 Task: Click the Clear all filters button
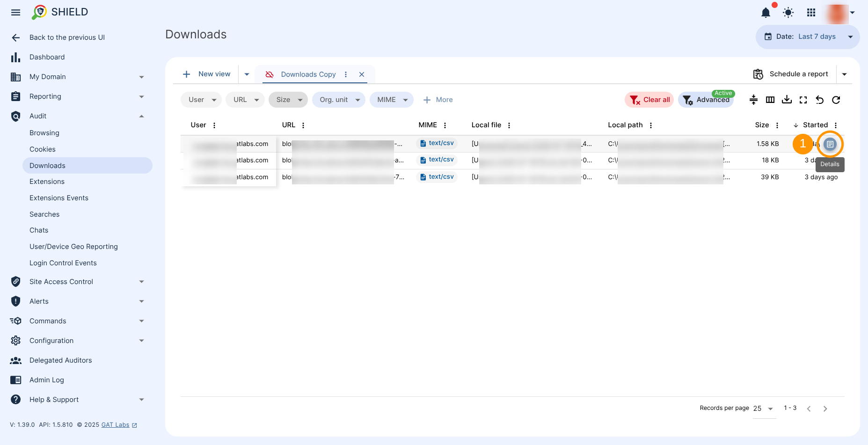(x=649, y=100)
